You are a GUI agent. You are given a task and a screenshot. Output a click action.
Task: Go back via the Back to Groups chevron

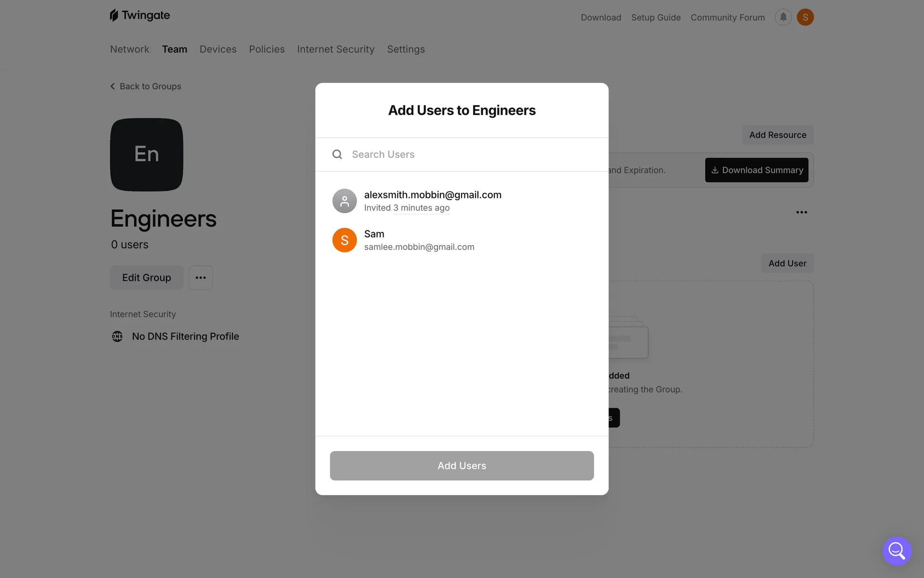113,86
